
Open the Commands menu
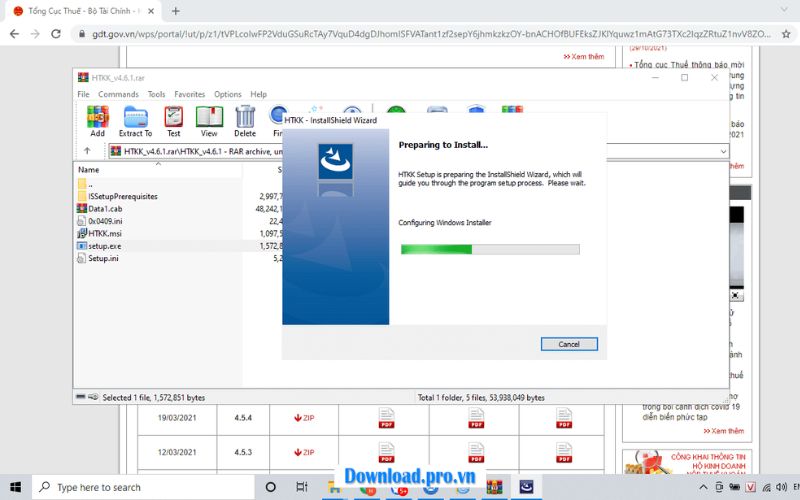click(x=118, y=94)
